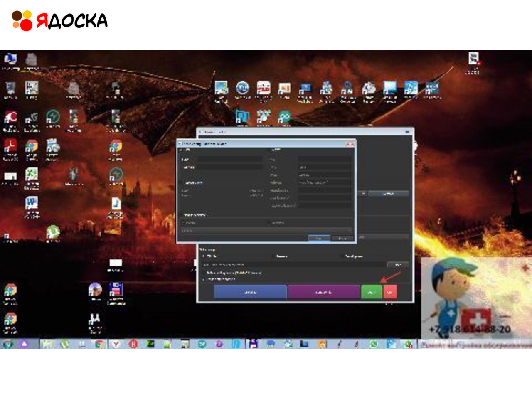Select the rightmost radio option in the back window

343,256
